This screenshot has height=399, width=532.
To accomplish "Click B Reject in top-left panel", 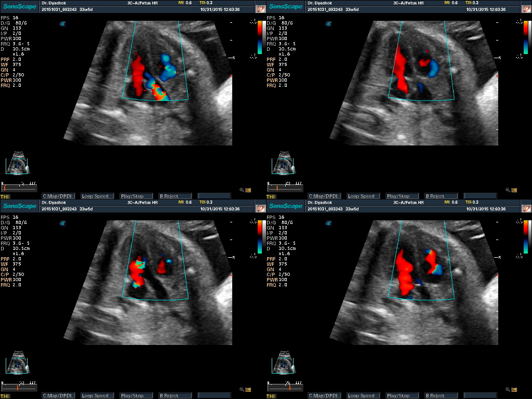I will pyautogui.click(x=175, y=196).
